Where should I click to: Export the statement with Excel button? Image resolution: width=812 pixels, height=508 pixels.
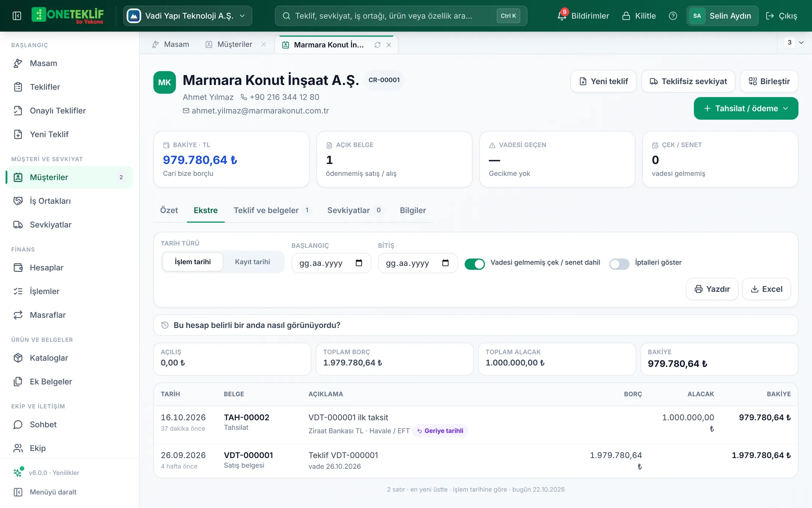click(767, 289)
